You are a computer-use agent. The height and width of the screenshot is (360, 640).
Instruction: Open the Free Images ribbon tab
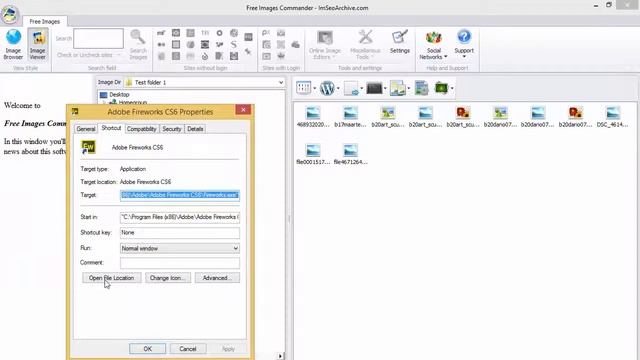coord(44,21)
